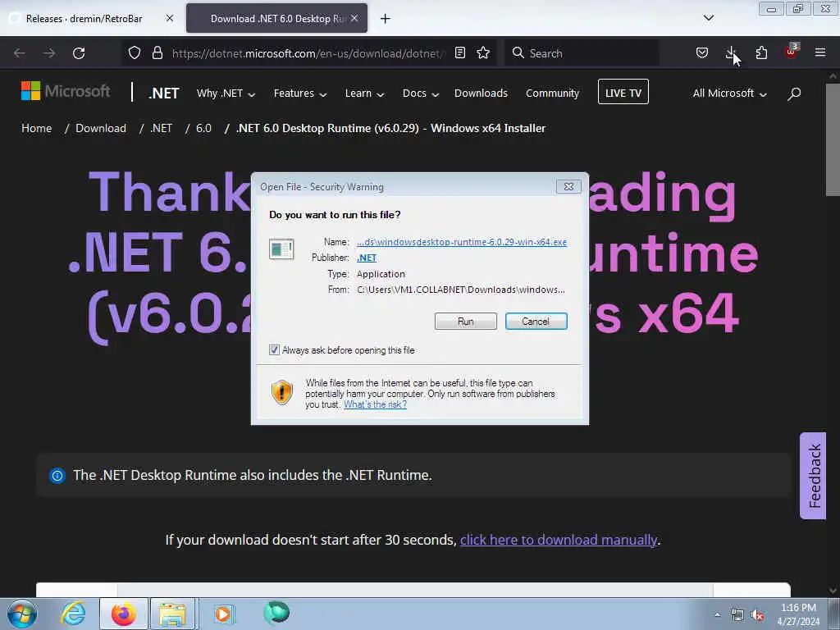Click the uBlock extension icon with badge
The width and height of the screenshot is (840, 630).
pyautogui.click(x=792, y=52)
